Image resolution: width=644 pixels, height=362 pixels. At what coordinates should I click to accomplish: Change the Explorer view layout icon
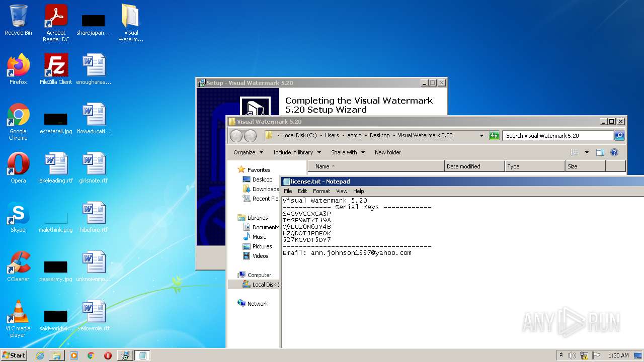pyautogui.click(x=575, y=152)
